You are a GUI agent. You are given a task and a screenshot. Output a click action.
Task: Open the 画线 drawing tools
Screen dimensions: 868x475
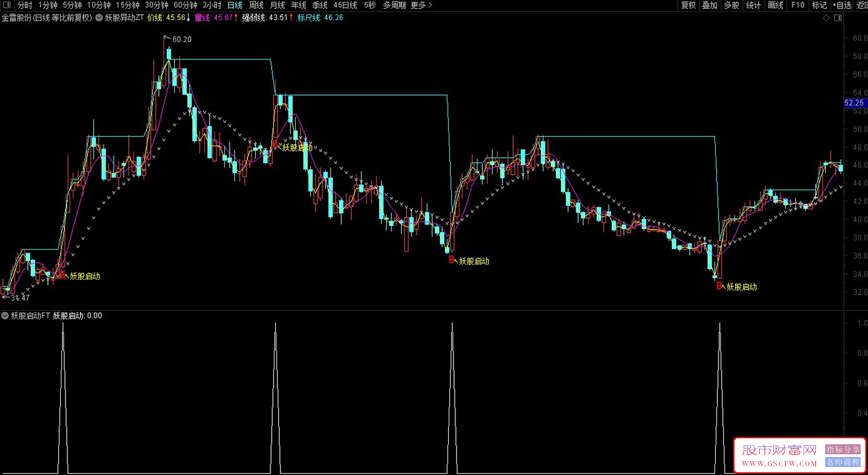[775, 5]
